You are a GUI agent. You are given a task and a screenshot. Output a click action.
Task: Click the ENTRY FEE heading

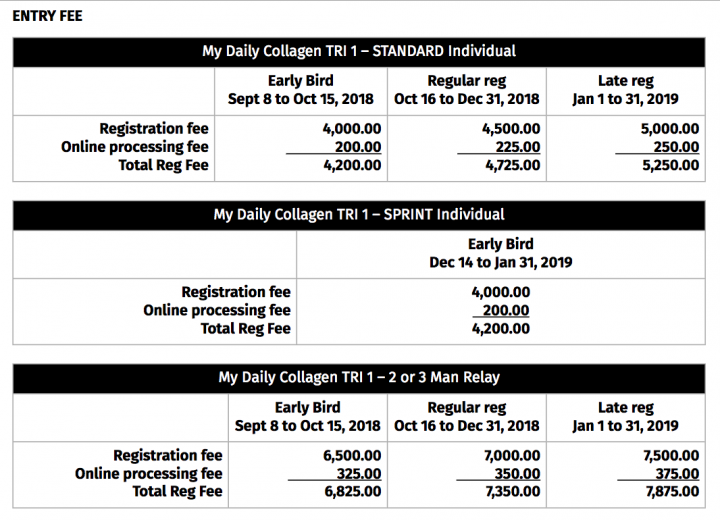pos(47,16)
